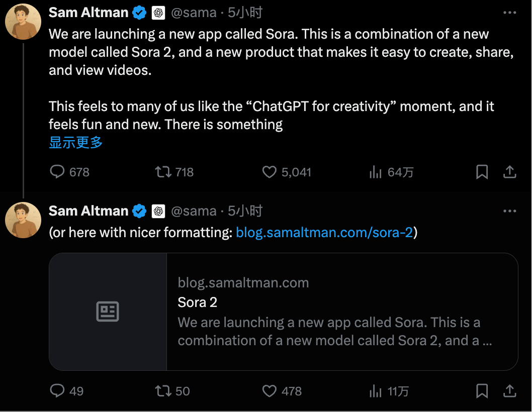Like the first tweet with 5,041 likes
The image size is (532, 412).
coord(270,172)
